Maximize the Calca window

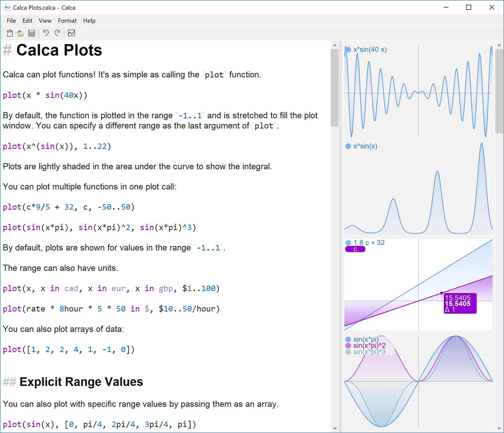(469, 7)
